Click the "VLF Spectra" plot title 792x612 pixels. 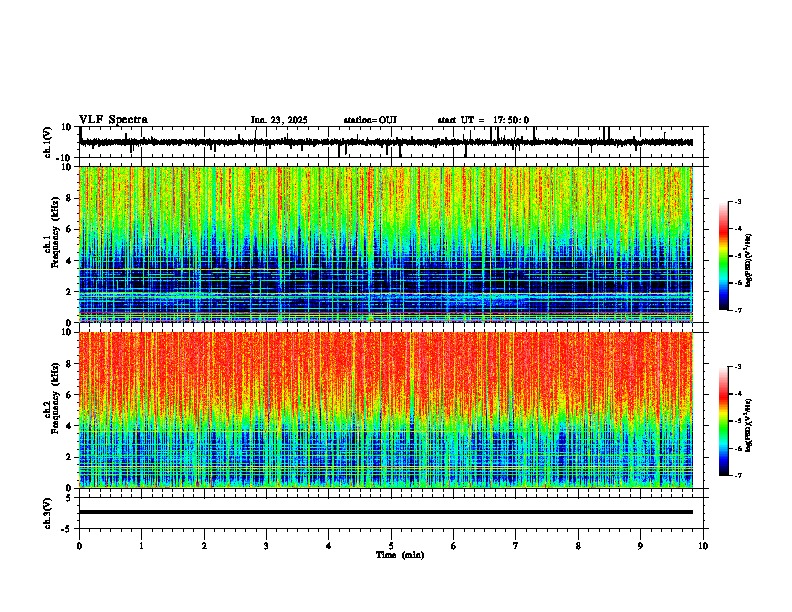[x=113, y=120]
